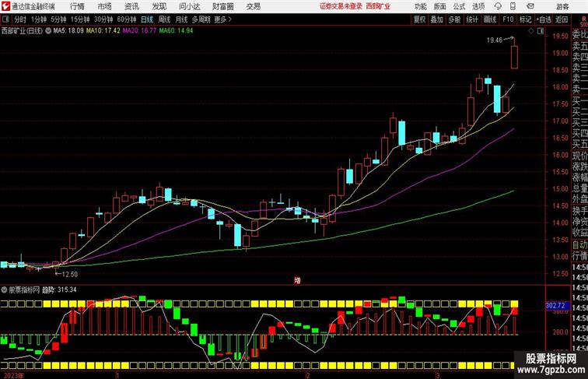Click the mobile phone icon
This screenshot has width=588, height=379.
pyautogui.click(x=513, y=6)
